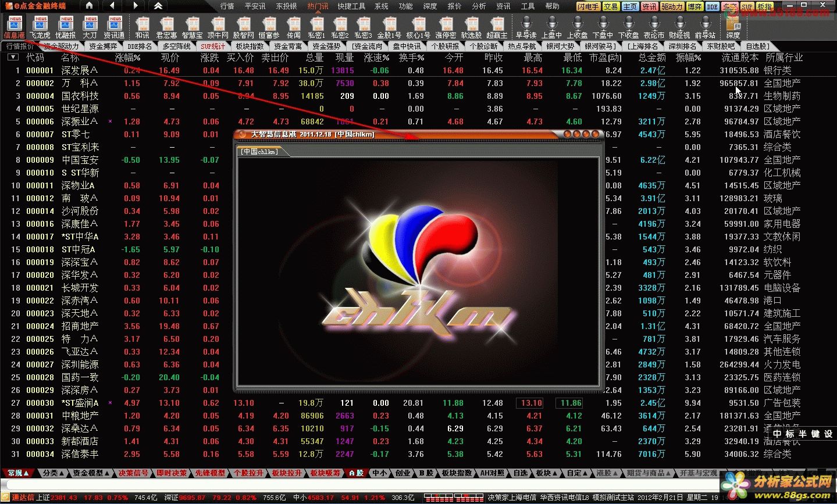Open the 君宏惠 newspaper icon
Image resolution: width=837 pixels, height=504 pixels.
(166, 27)
